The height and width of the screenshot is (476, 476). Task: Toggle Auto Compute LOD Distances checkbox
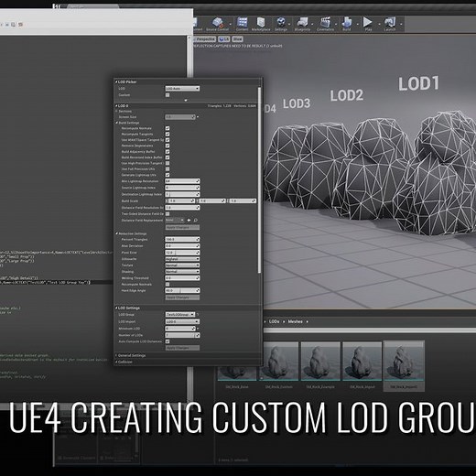click(168, 341)
